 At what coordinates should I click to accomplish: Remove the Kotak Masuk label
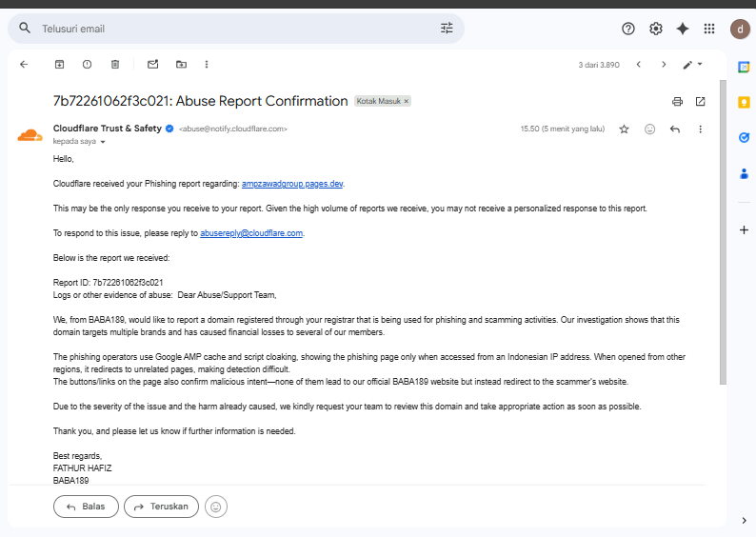pyautogui.click(x=407, y=101)
